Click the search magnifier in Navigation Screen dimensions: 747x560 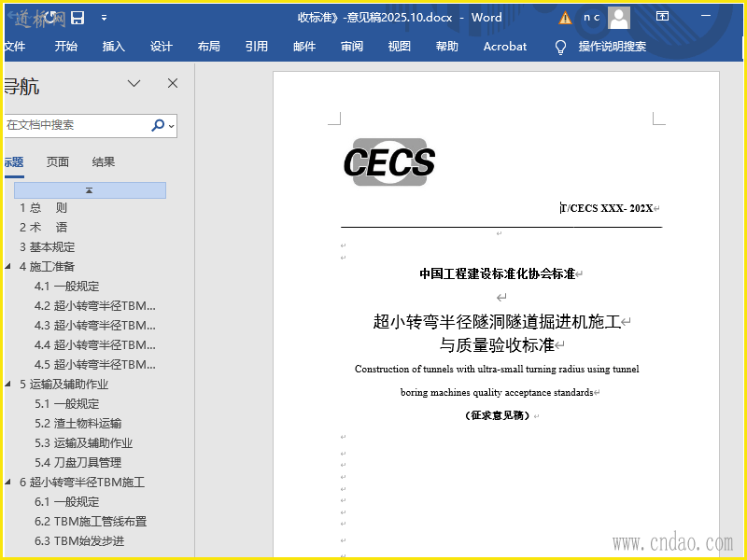(x=157, y=125)
